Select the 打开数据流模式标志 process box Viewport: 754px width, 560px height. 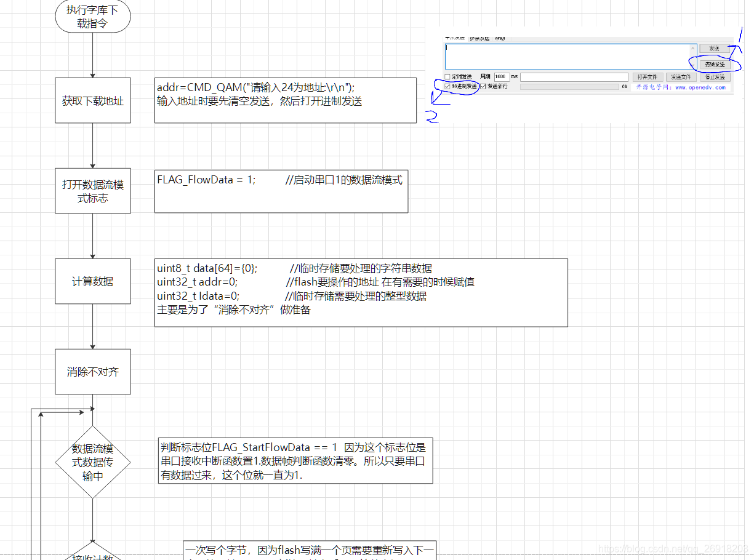coord(93,191)
